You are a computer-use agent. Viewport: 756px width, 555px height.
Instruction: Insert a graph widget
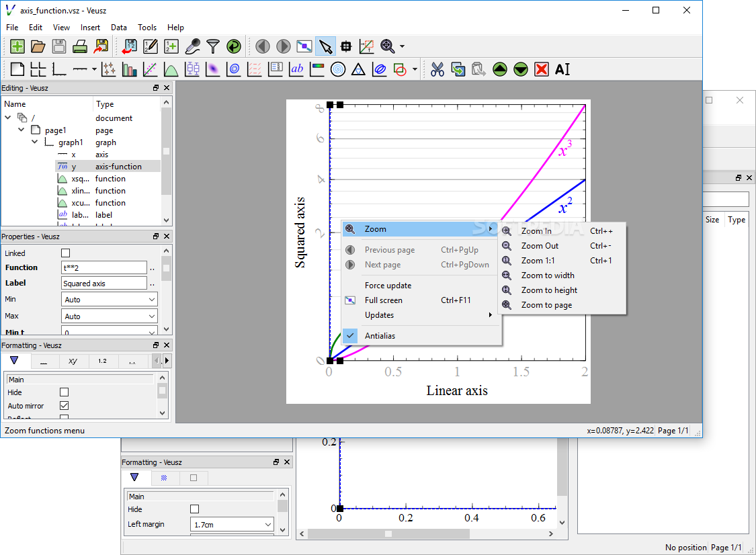[x=59, y=69]
